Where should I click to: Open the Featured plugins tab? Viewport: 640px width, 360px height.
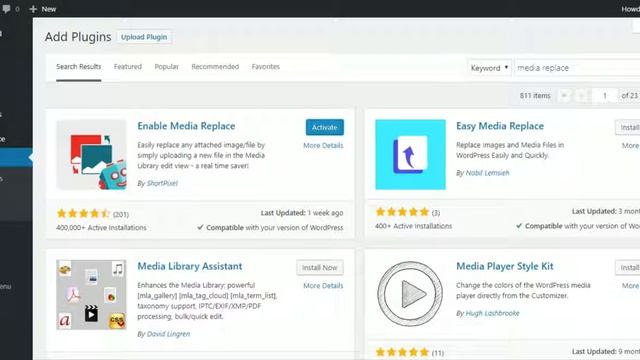point(128,67)
